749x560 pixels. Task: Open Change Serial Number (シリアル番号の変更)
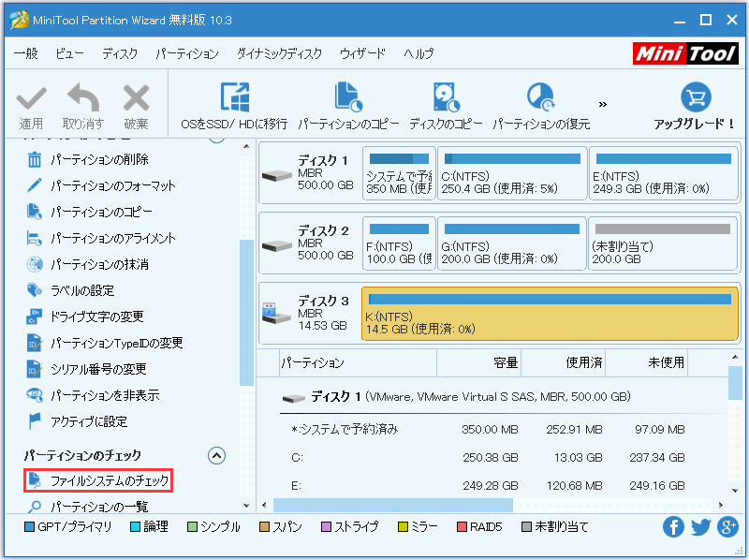(86, 369)
